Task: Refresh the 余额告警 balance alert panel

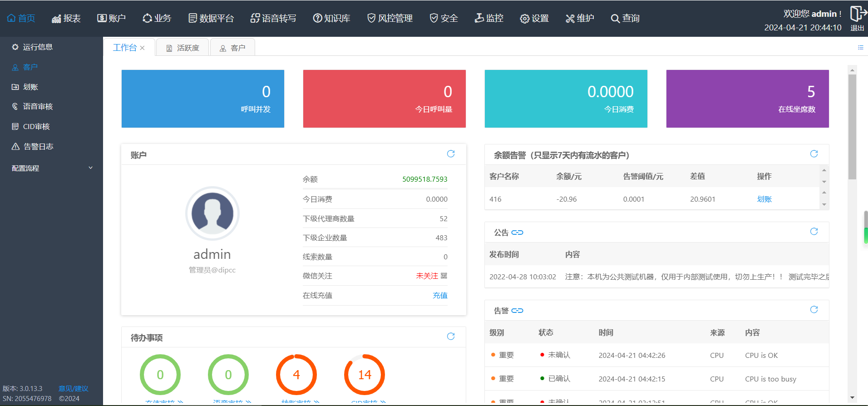Action: click(x=814, y=154)
